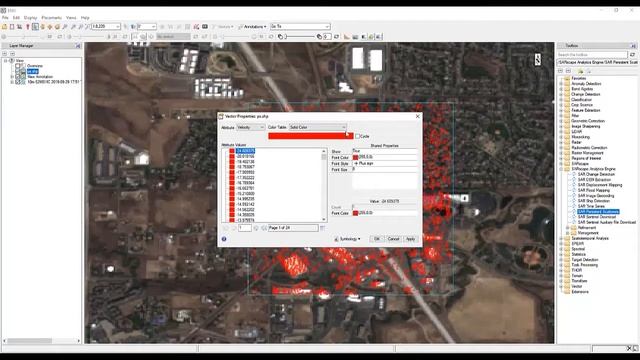The width and height of the screenshot is (640, 360).
Task: Open help icon in Vector Properties dialog
Action: [224, 239]
